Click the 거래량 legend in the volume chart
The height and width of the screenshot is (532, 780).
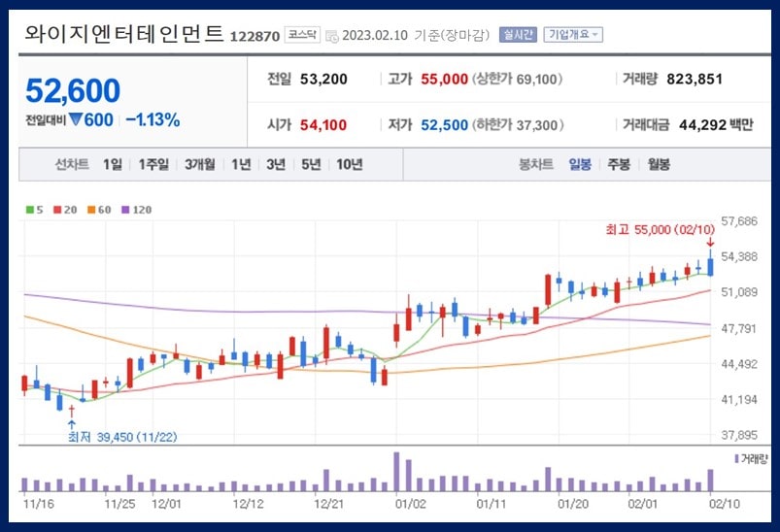coord(751,458)
